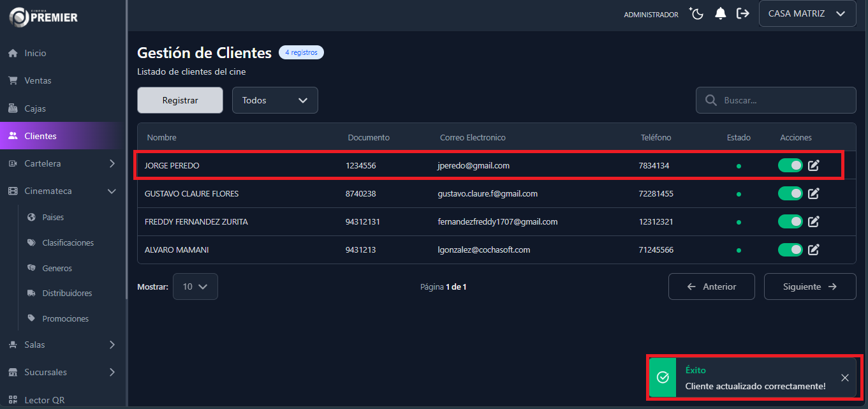Open the Todos filter dropdown
868x409 pixels.
[275, 100]
